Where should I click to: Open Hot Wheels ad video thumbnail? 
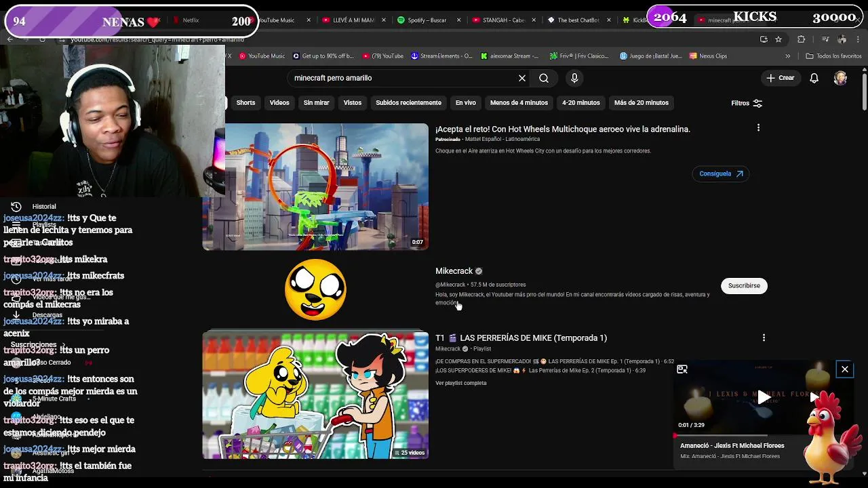[315, 186]
